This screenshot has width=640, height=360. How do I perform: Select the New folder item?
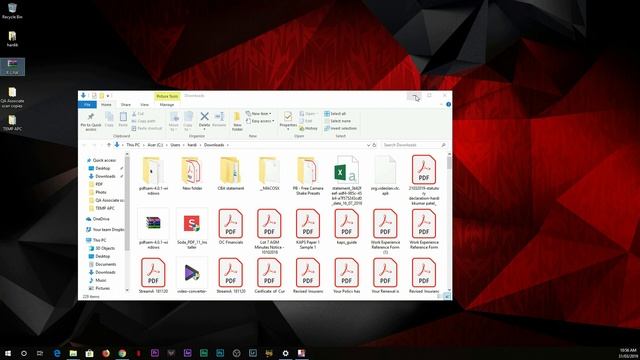pyautogui.click(x=192, y=173)
